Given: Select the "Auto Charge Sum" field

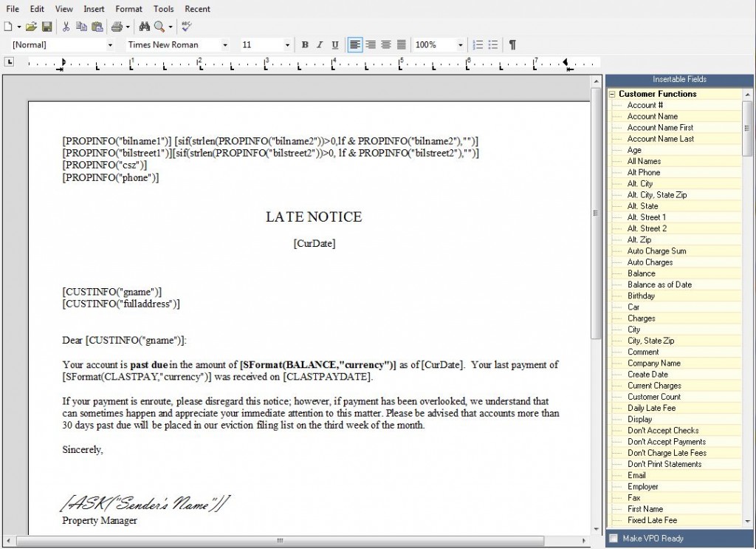Looking at the screenshot, I should pyautogui.click(x=656, y=251).
